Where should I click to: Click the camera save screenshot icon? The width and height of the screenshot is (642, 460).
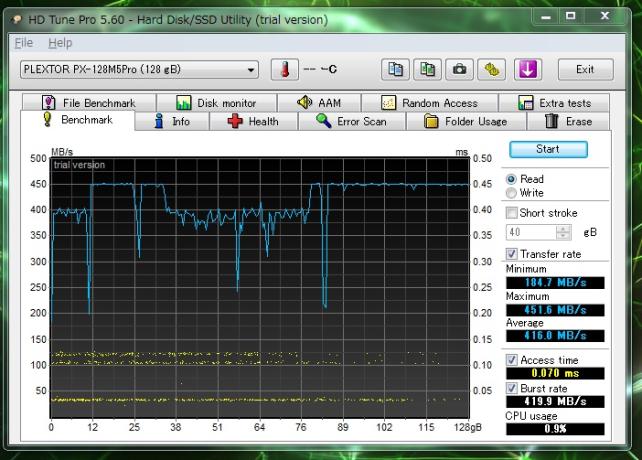tap(459, 69)
